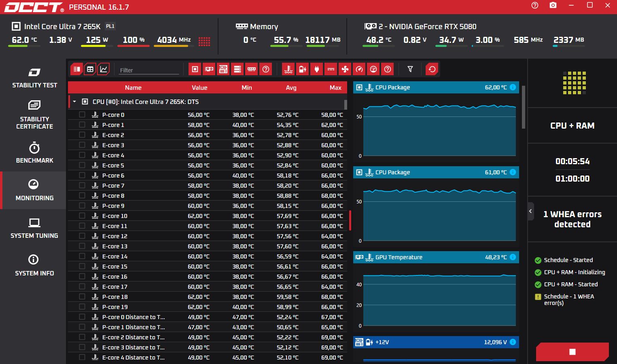Viewport: 617px width, 364px height.
Task: Click the funnel filter icon
Action: pyautogui.click(x=410, y=69)
